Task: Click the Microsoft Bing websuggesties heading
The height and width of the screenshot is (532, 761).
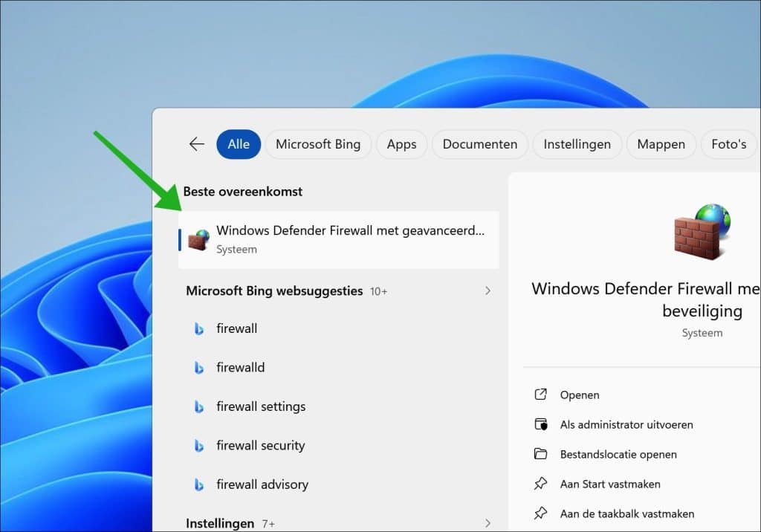Action: coord(274,291)
